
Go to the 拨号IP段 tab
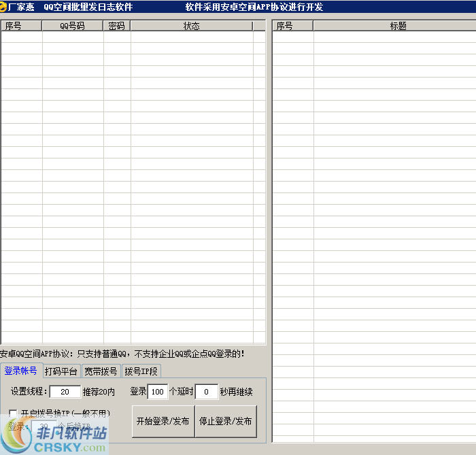click(141, 371)
